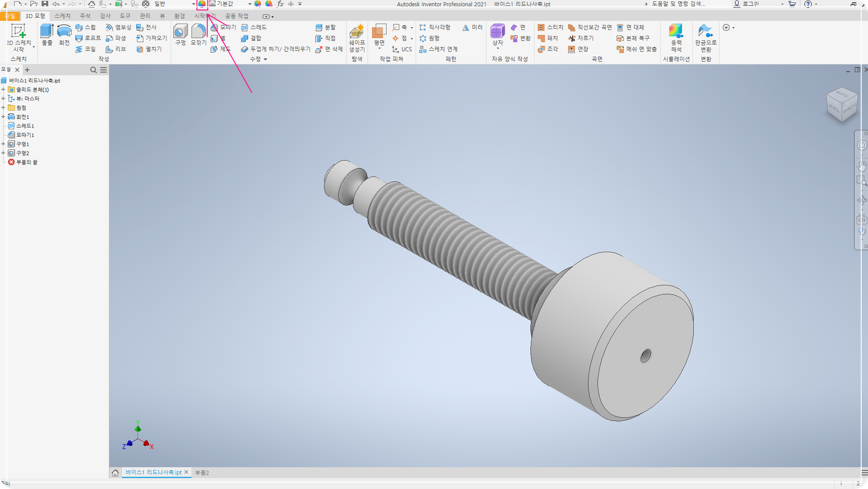The height and width of the screenshot is (489, 868).
Task: Select 스레드1 in the model browser
Action: coord(21,126)
